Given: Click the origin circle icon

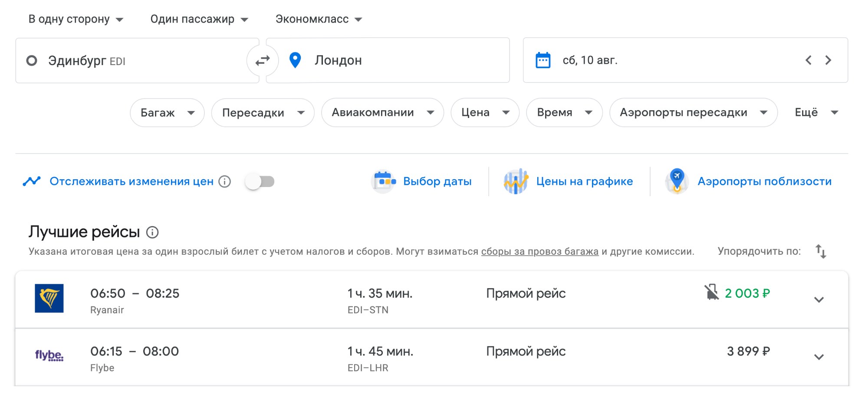Looking at the screenshot, I should (32, 60).
